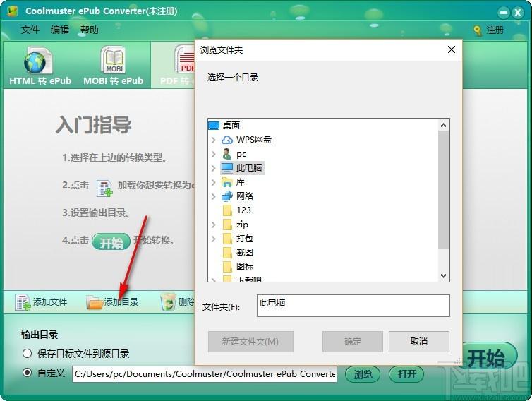Open the 文件 menu
This screenshot has width=532, height=401.
[x=30, y=30]
